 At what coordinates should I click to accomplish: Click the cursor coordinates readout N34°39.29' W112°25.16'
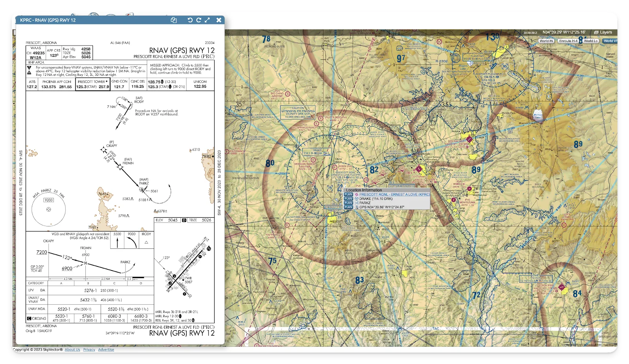click(x=564, y=32)
